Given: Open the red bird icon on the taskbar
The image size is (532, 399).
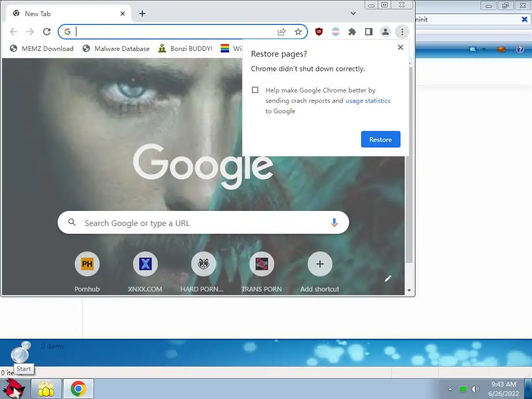Looking at the screenshot, I should coord(14,389).
